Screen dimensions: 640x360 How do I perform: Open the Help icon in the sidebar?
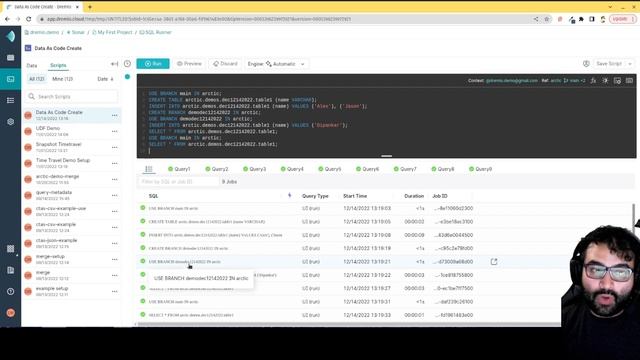tap(11, 291)
